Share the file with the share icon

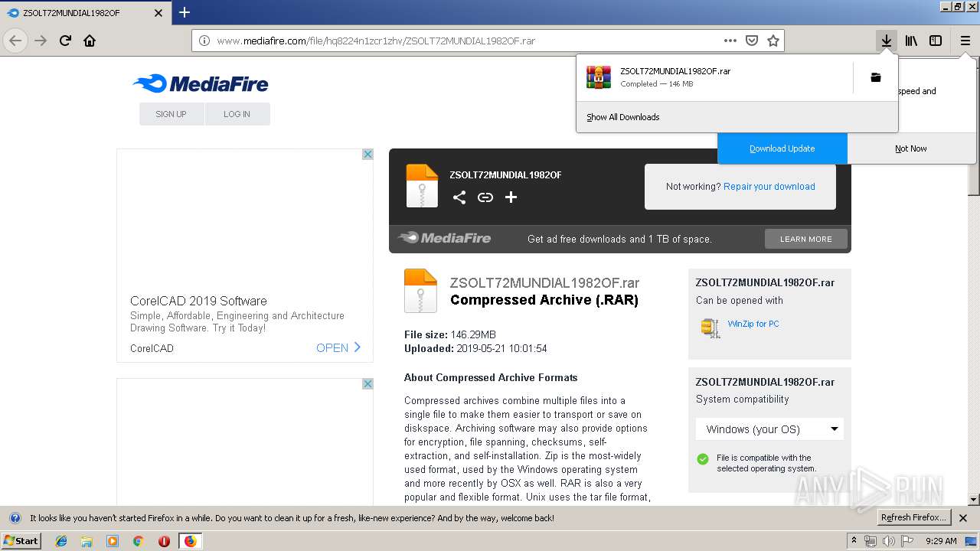(x=459, y=197)
